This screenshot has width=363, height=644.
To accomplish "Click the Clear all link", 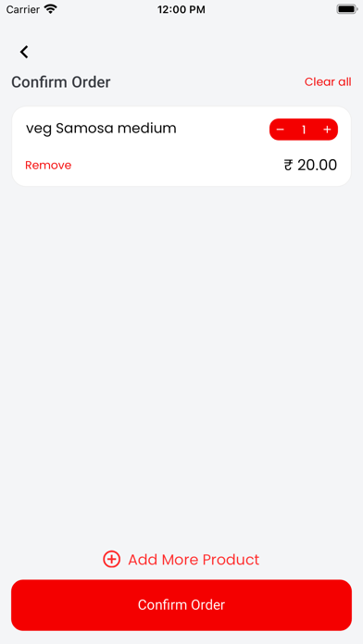I will 328,81.
